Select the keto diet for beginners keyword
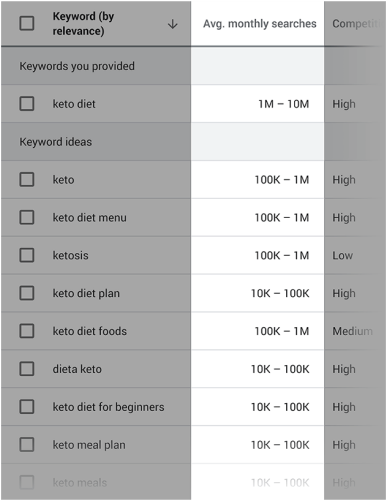Image resolution: width=387 pixels, height=501 pixels. 108,407
